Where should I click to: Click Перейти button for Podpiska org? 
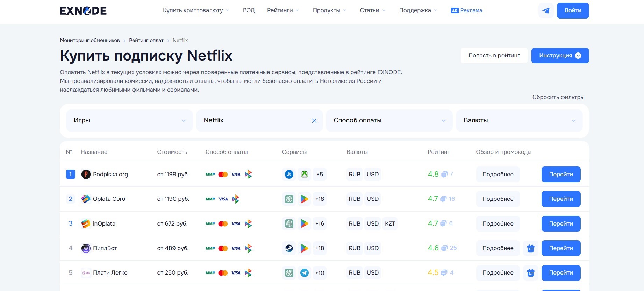(x=561, y=174)
